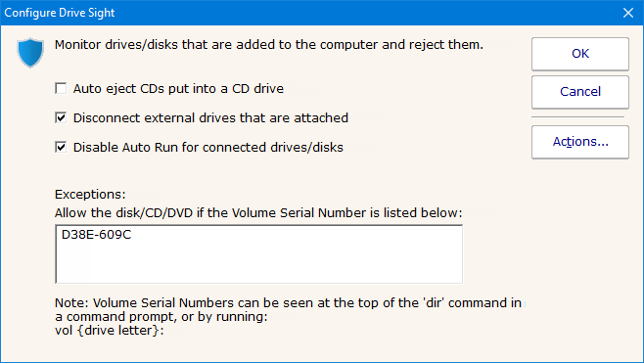Confirm settings with OK button

click(x=580, y=54)
